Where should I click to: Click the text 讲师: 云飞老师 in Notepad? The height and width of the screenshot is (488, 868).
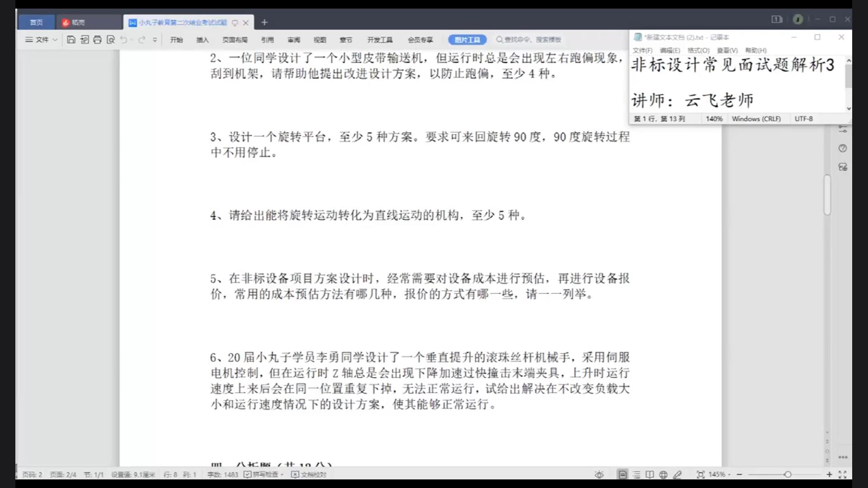(692, 100)
